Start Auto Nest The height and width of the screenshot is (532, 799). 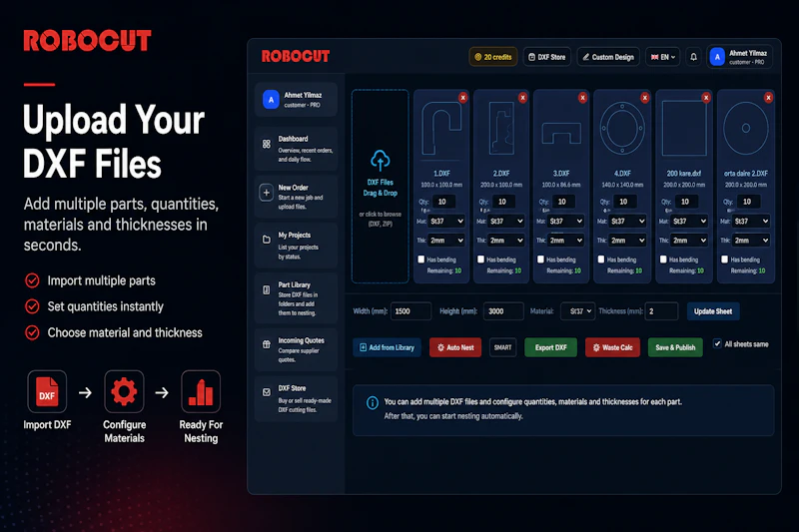(455, 347)
